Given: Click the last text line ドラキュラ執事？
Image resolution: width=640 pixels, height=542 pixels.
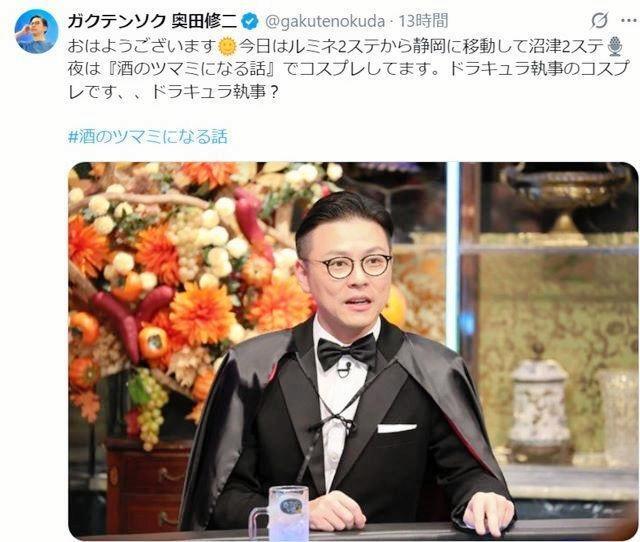Looking at the screenshot, I should (173, 92).
